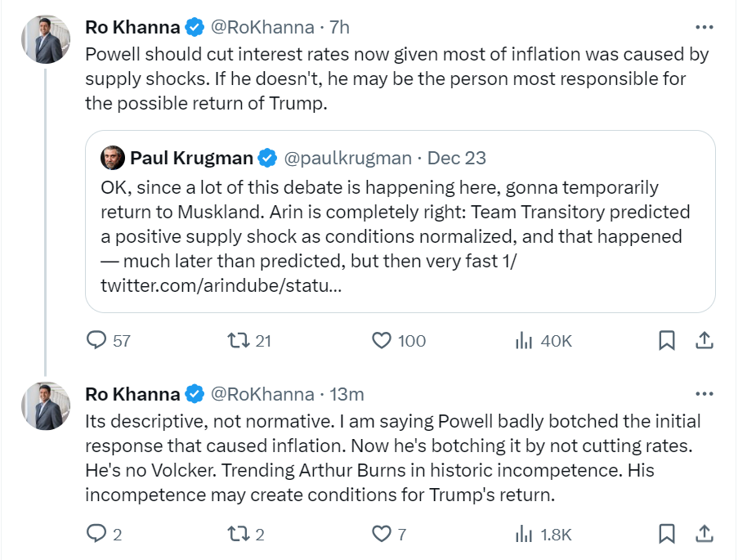
Task: Open more options for the first tweet
Action: coord(704,27)
